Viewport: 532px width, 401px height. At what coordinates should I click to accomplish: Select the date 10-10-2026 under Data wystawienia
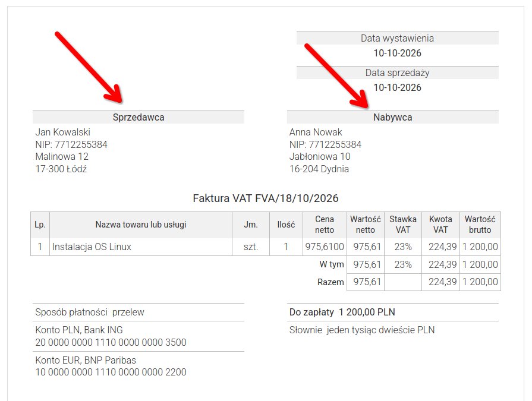pyautogui.click(x=397, y=53)
